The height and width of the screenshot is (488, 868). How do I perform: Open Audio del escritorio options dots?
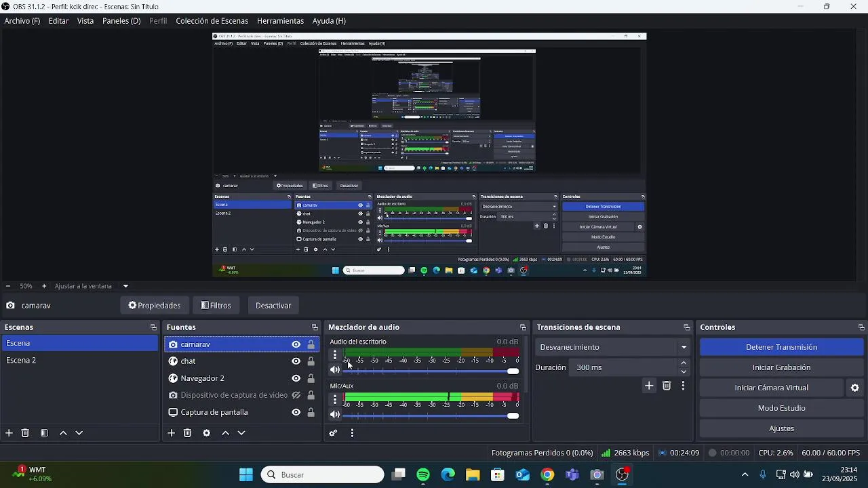(x=334, y=354)
